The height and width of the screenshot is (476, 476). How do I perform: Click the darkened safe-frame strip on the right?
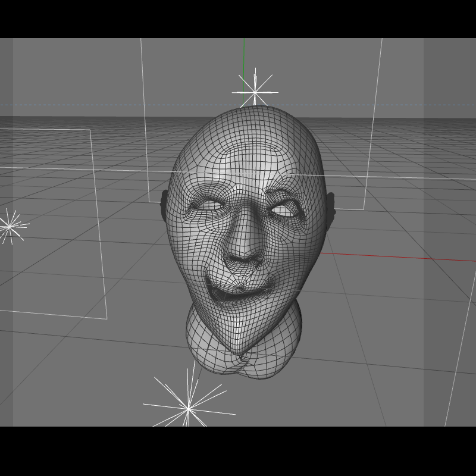450,232
